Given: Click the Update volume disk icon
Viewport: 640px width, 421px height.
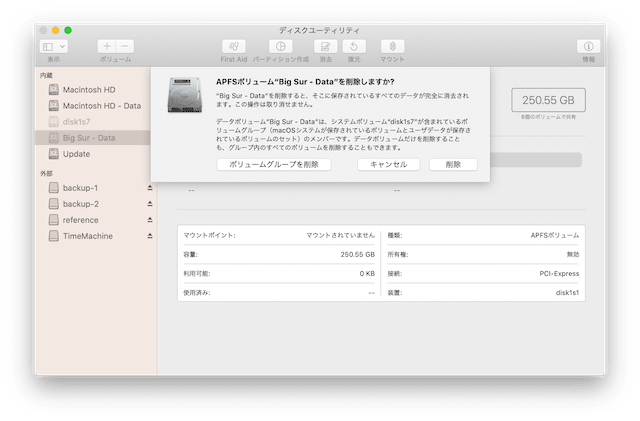Looking at the screenshot, I should point(53,154).
